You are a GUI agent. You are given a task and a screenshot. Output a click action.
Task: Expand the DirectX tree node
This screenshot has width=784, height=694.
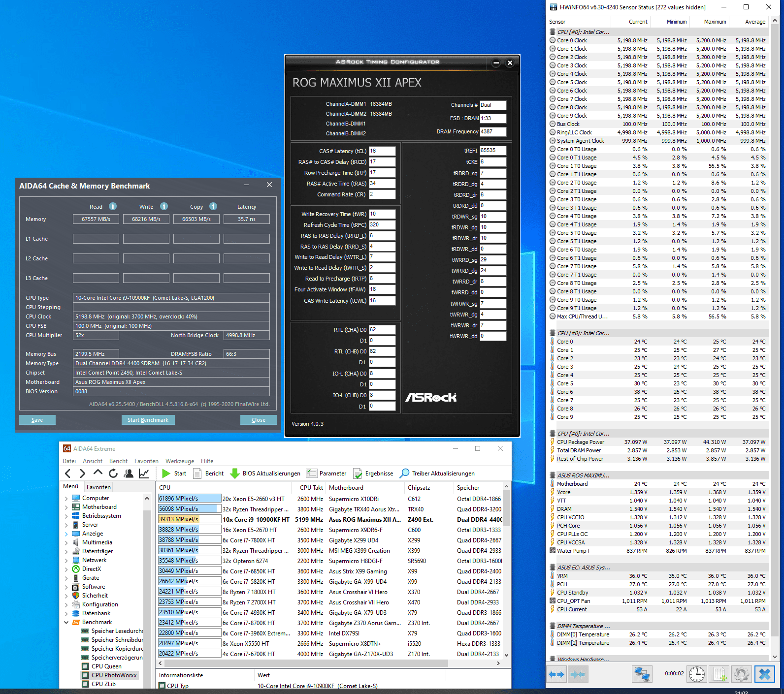[x=66, y=569]
